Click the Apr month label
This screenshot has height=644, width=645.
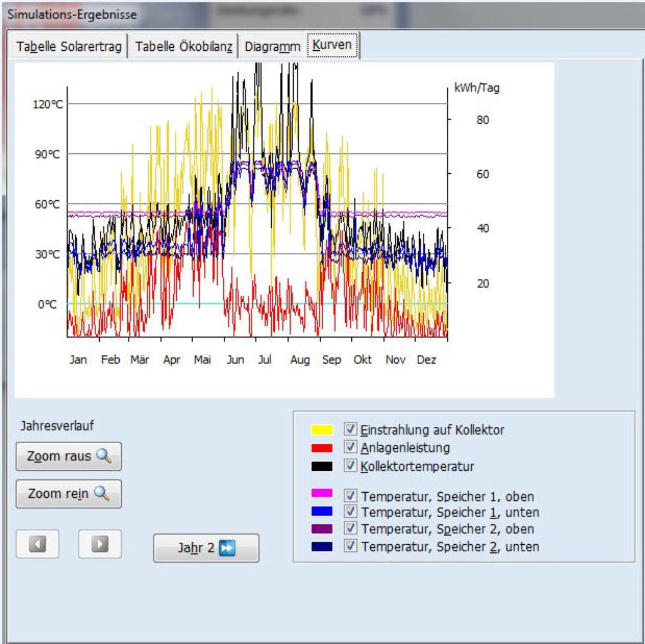(x=172, y=360)
